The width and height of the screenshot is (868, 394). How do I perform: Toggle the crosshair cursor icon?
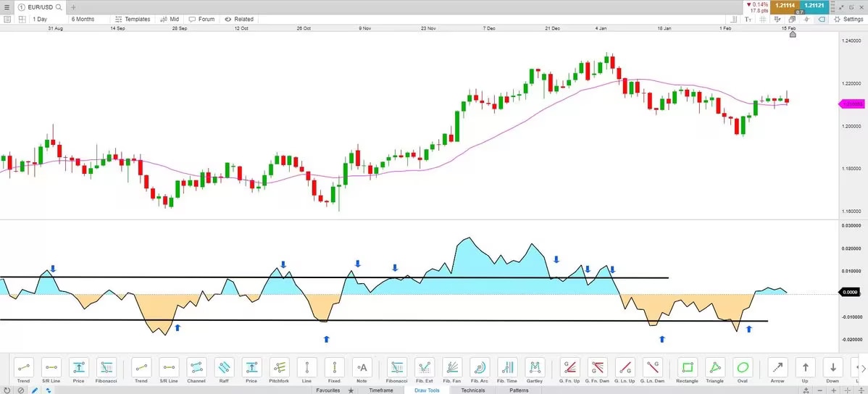[x=806, y=20]
